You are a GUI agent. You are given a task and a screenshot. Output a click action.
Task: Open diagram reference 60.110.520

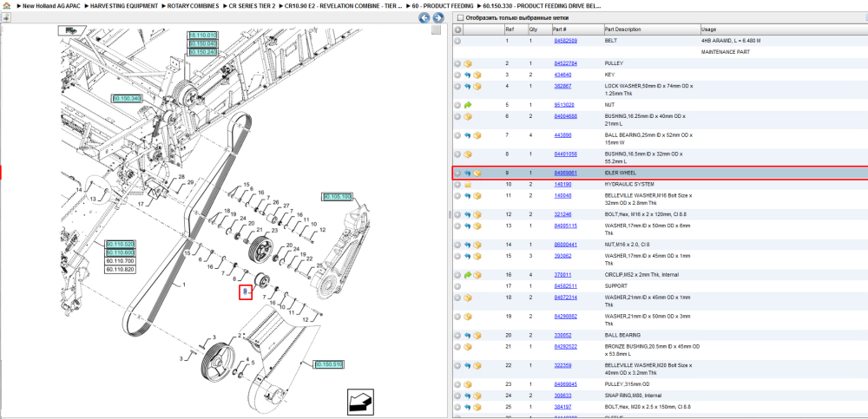pos(120,244)
